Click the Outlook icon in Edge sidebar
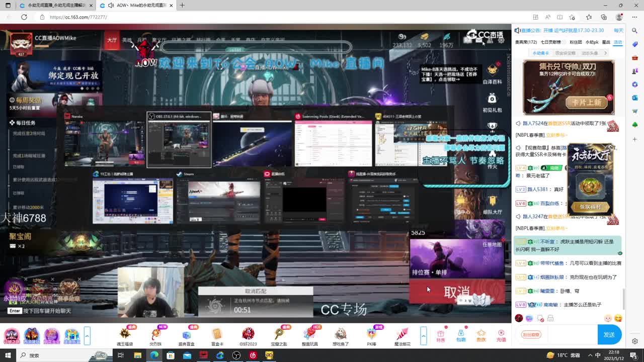 pos(635,98)
